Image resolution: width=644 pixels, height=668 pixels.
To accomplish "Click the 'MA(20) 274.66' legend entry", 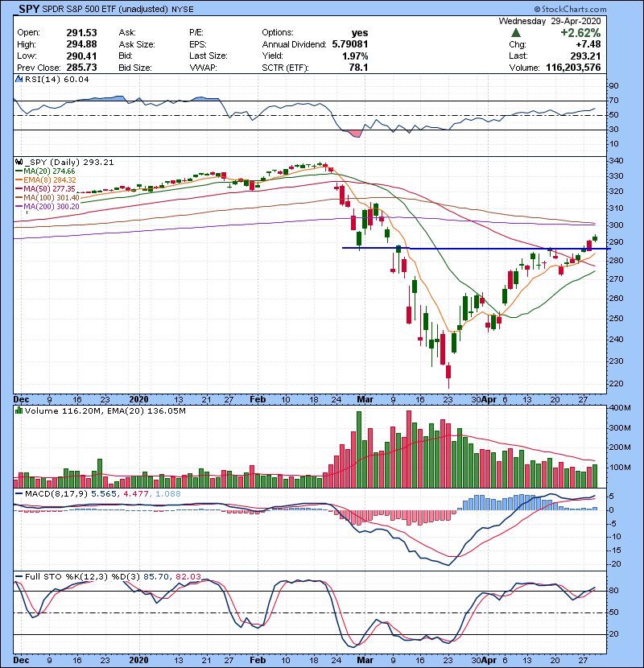I will (49, 171).
